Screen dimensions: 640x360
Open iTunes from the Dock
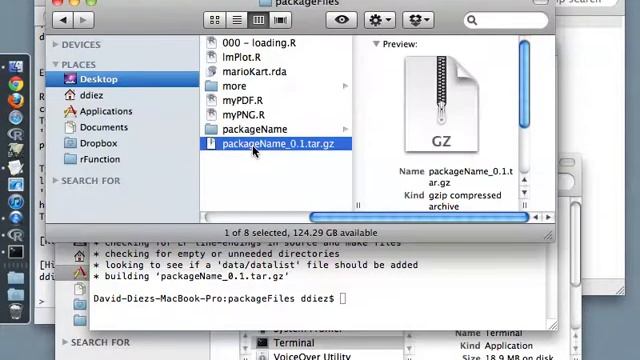tap(16, 202)
